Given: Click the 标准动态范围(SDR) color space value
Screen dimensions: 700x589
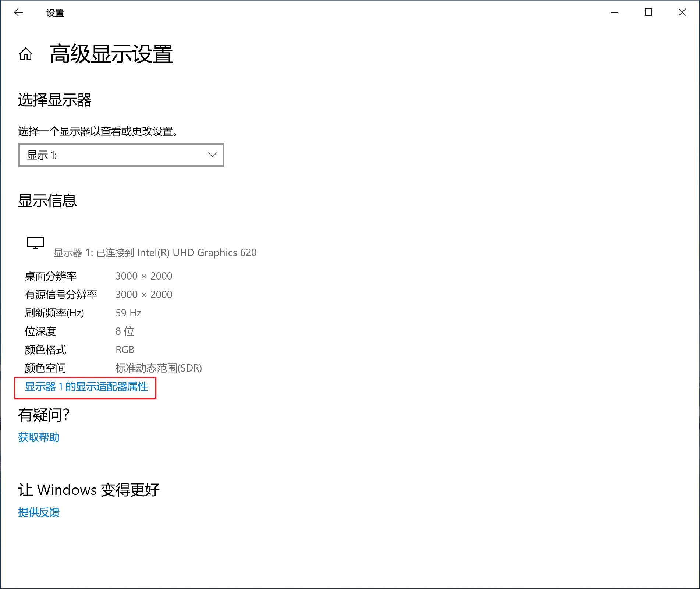Looking at the screenshot, I should (159, 368).
